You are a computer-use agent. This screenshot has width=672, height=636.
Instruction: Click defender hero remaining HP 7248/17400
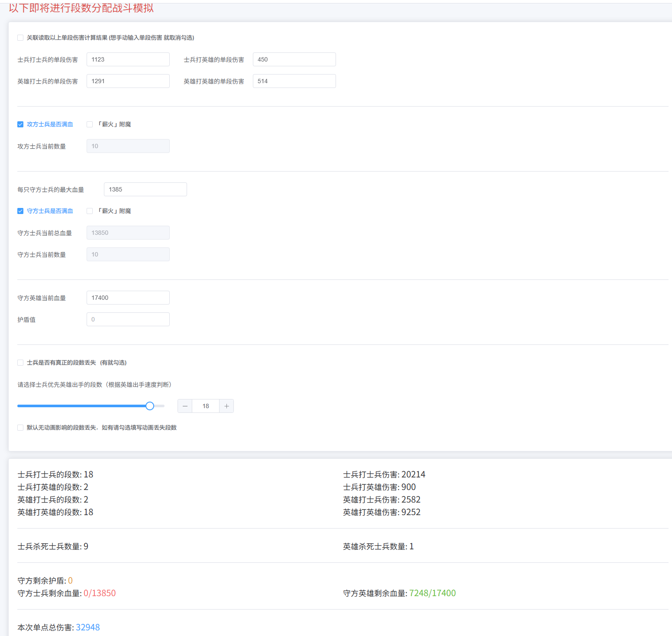[433, 593]
